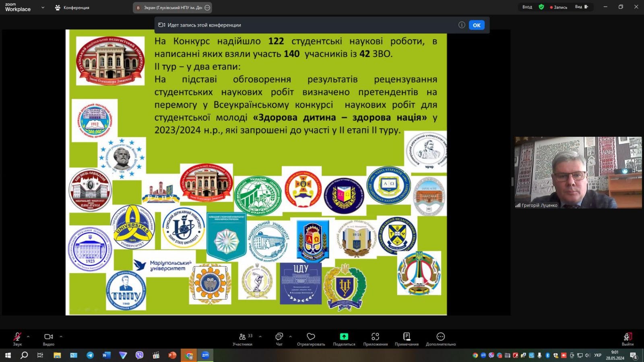Expand video options arrow beside Видео
Viewport: 644px width, 362px height.
(61, 336)
